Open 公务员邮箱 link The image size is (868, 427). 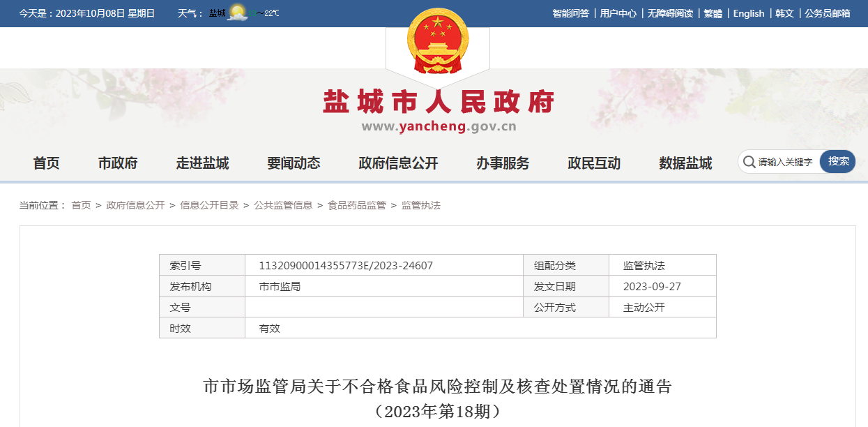(828, 13)
